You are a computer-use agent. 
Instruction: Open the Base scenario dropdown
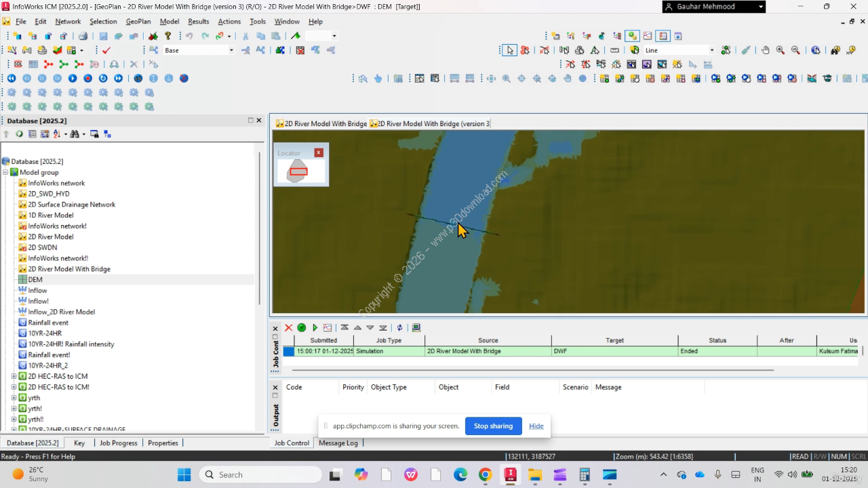[231, 50]
